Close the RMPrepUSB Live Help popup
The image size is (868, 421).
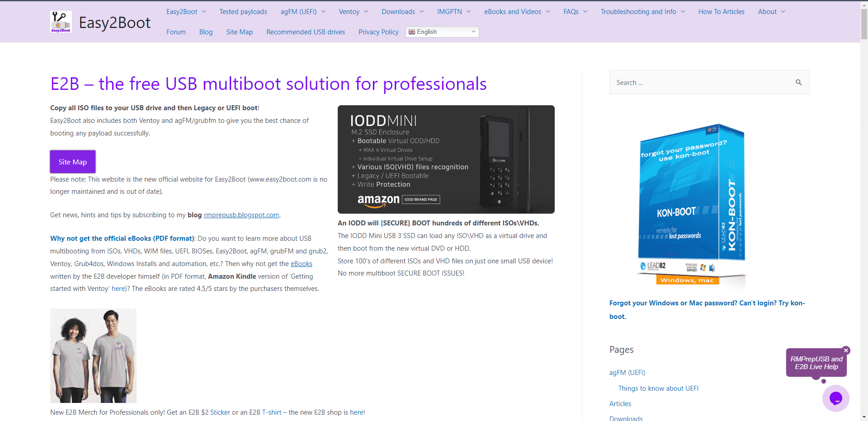[846, 351]
